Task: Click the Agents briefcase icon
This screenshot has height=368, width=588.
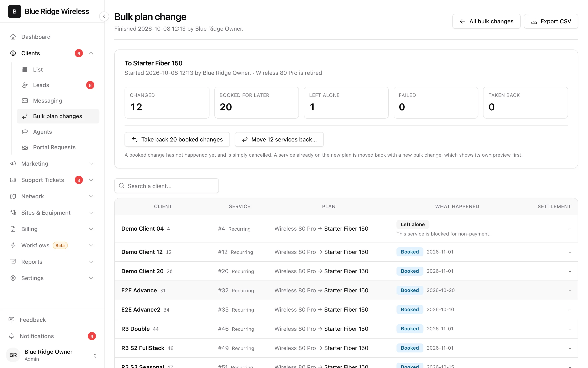Action: pyautogui.click(x=25, y=132)
